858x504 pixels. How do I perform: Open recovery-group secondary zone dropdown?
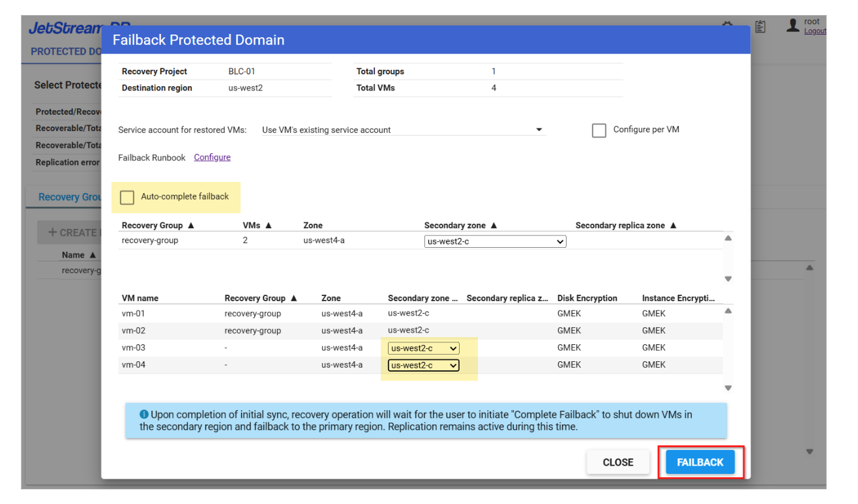(x=495, y=242)
